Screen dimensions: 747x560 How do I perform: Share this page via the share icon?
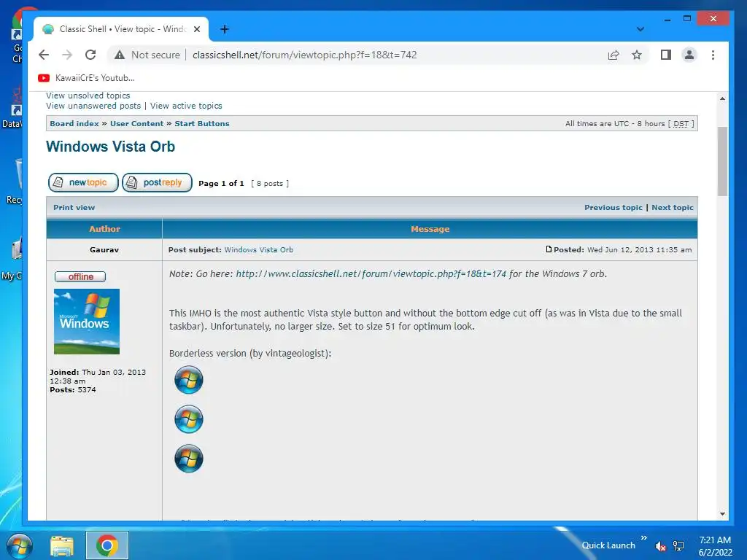[x=614, y=55]
